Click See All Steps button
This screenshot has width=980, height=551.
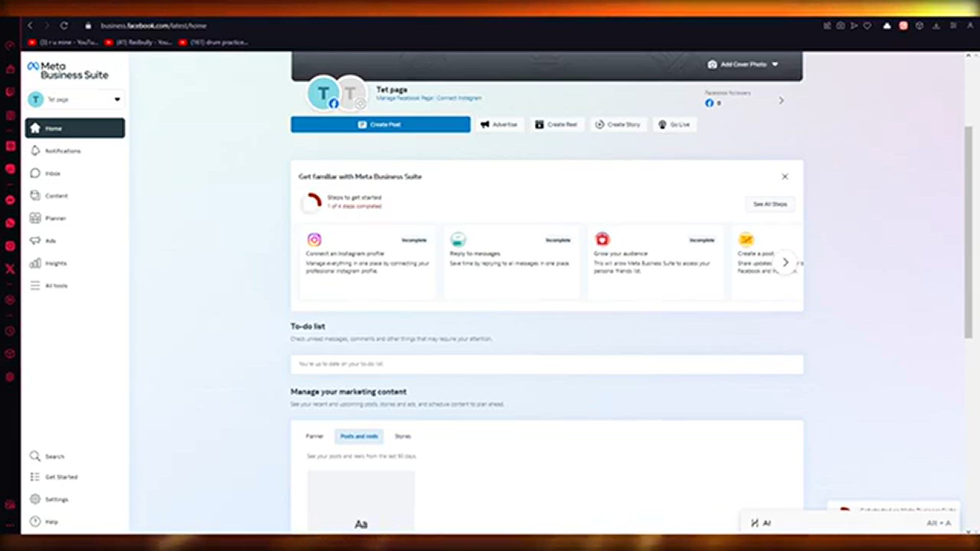pyautogui.click(x=770, y=204)
